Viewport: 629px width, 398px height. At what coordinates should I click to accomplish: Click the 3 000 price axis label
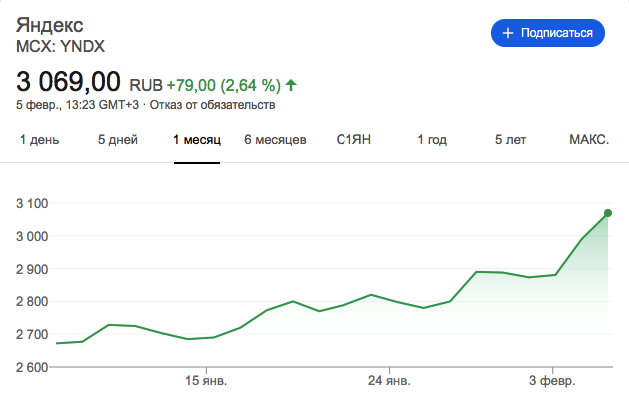click(x=32, y=236)
